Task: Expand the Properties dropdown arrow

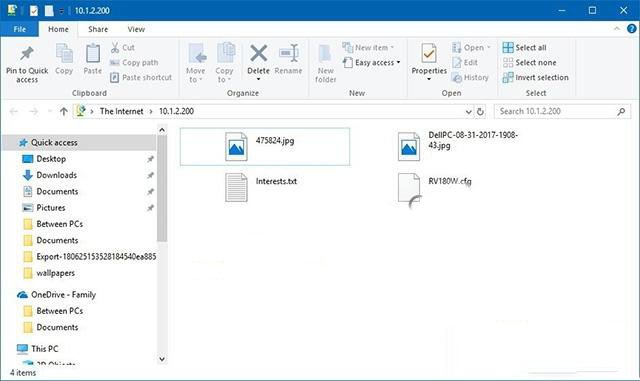Action: click(429, 79)
